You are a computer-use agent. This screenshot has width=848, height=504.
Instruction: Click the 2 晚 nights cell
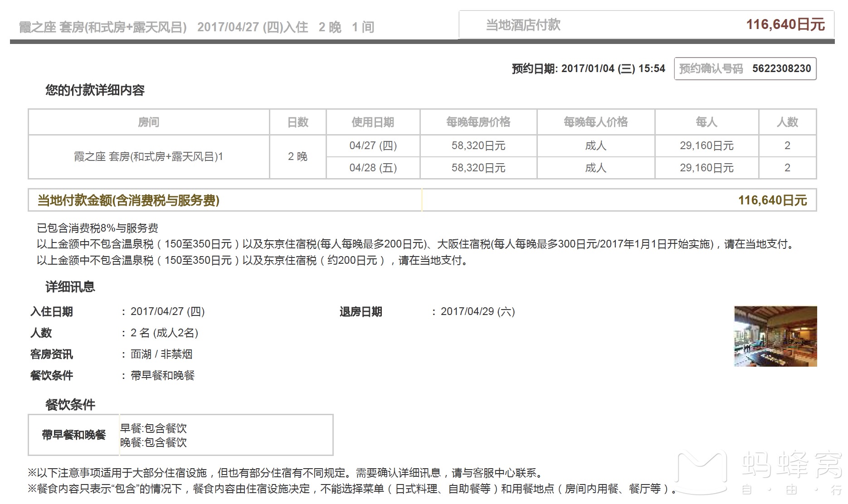(298, 157)
